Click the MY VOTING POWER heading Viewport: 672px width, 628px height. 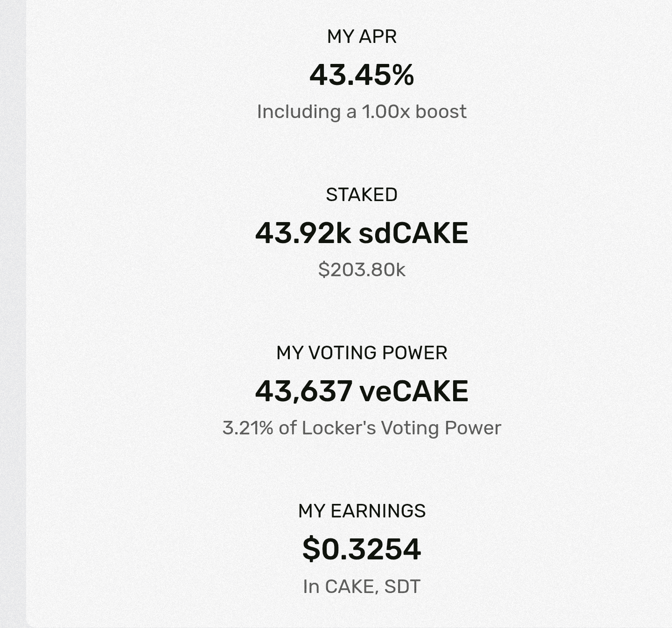coord(362,353)
